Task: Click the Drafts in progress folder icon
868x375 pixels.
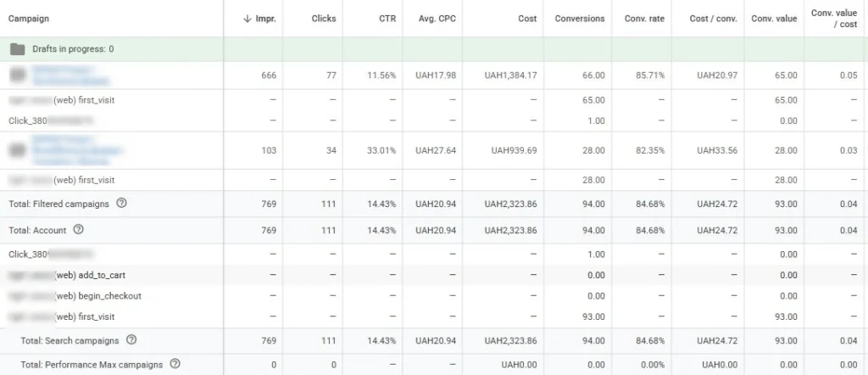Action: pos(17,49)
